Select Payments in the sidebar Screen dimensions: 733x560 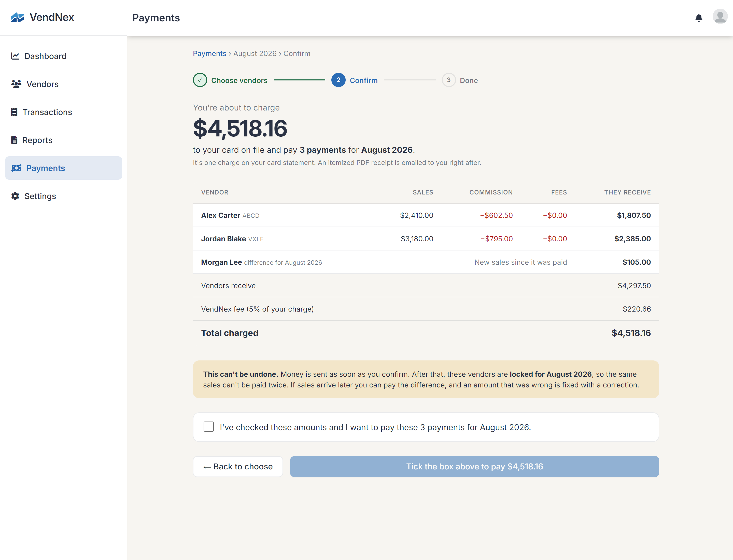[64, 168]
